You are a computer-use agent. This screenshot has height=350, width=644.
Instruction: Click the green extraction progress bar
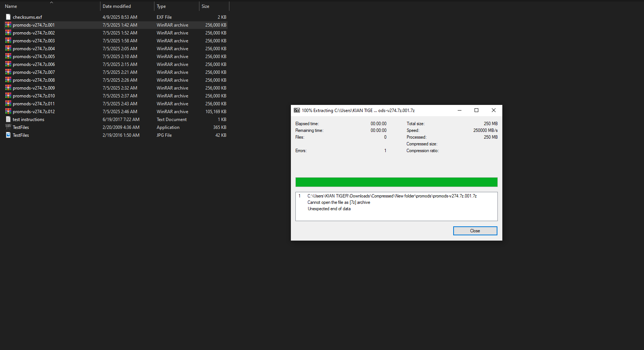click(396, 182)
